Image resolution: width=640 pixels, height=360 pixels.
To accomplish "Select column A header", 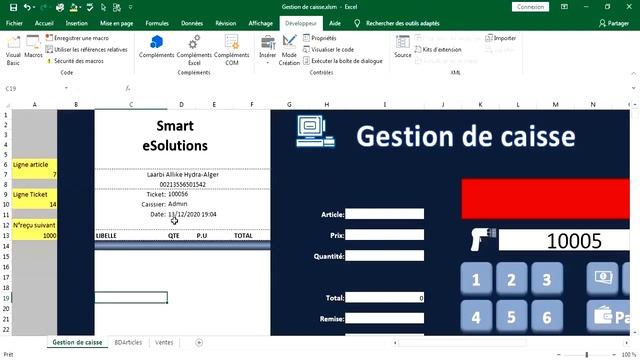I will (x=35, y=105).
